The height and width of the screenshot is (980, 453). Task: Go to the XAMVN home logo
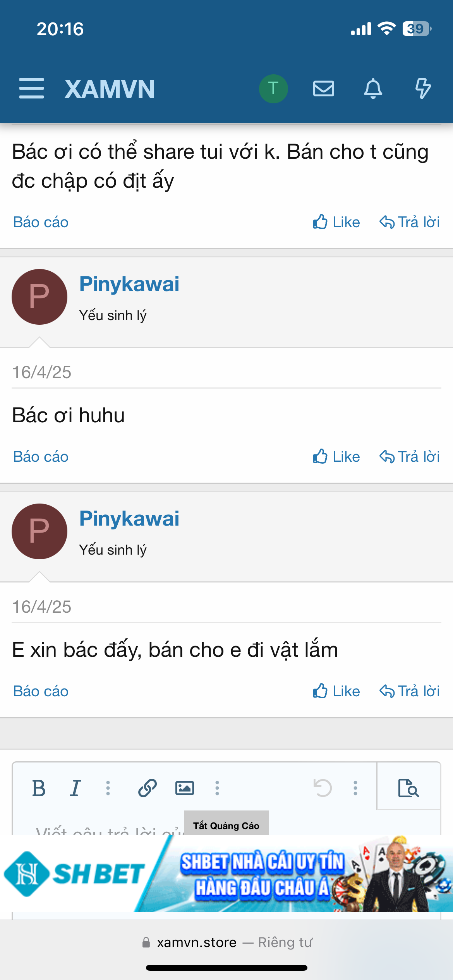[110, 89]
